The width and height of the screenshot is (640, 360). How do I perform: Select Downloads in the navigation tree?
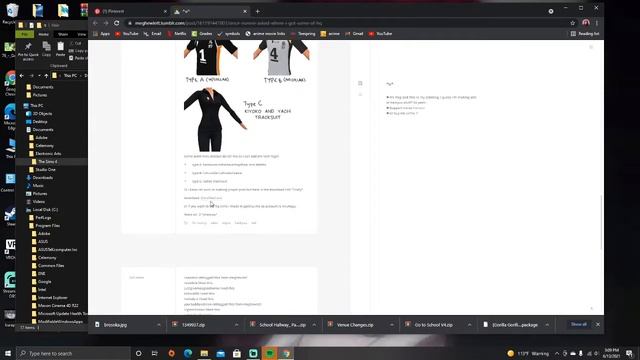(x=39, y=178)
